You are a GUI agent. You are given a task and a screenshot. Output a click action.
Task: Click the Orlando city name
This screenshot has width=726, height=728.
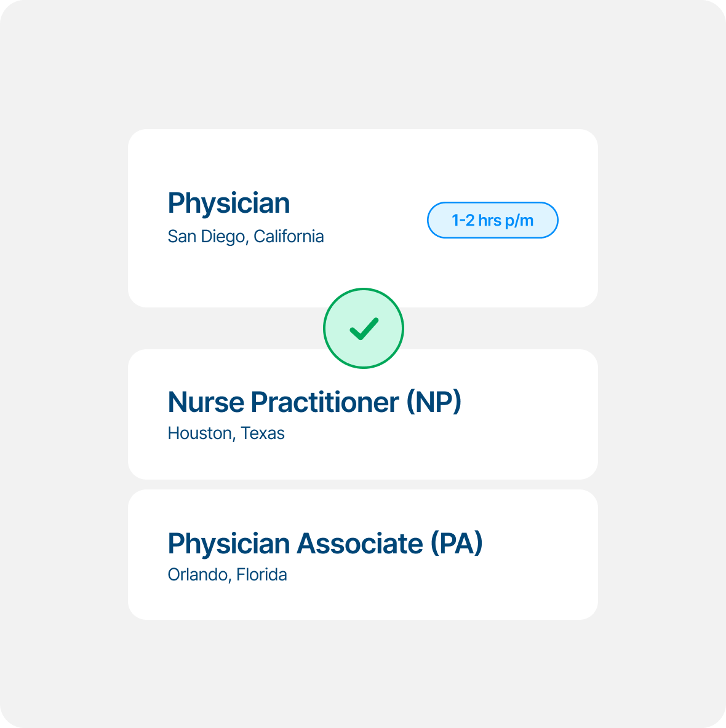coord(197,575)
